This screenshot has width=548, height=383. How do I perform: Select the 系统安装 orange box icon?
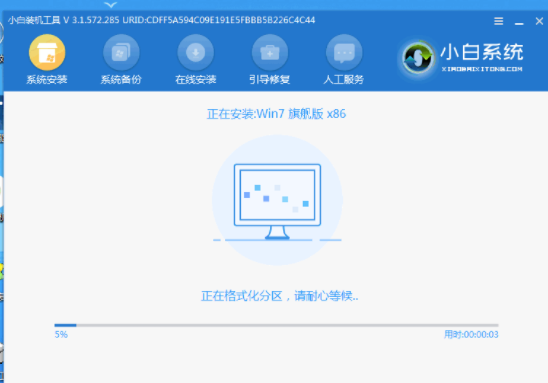pyautogui.click(x=47, y=52)
